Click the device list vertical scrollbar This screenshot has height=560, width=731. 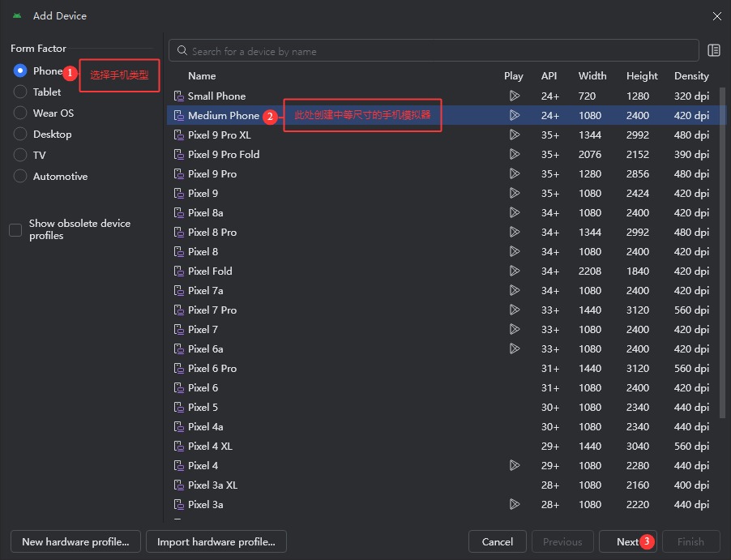[x=723, y=252]
